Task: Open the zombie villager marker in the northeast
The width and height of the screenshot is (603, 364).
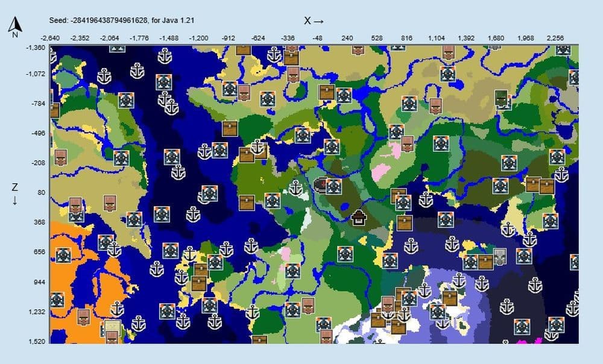Action: 501,99
